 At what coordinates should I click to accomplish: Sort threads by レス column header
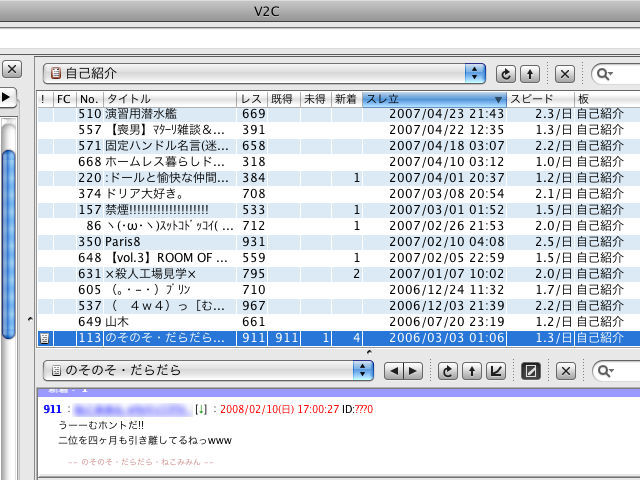[252, 99]
